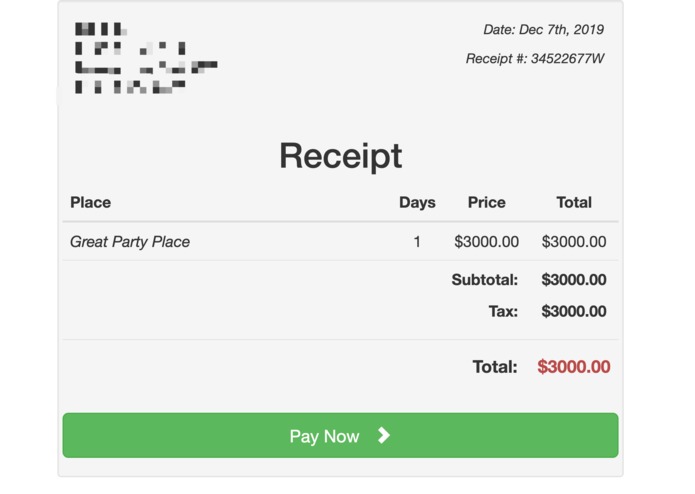Click the Subtotal label
Screen dimensions: 695x494
pyautogui.click(x=484, y=280)
